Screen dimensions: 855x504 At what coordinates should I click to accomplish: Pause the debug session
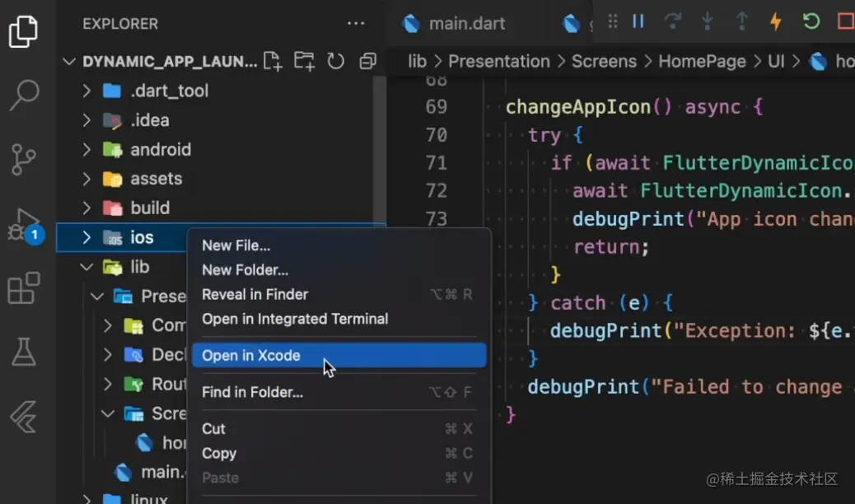(x=638, y=21)
